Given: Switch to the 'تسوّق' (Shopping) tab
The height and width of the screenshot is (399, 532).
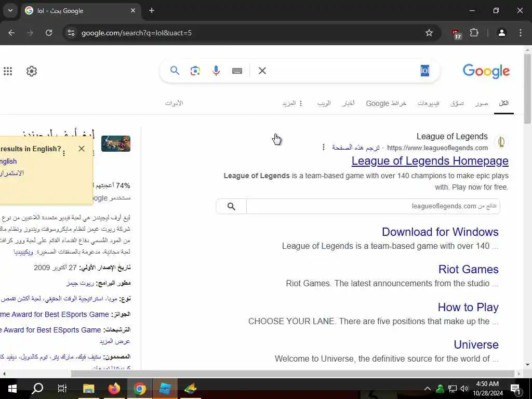Looking at the screenshot, I should click(457, 103).
